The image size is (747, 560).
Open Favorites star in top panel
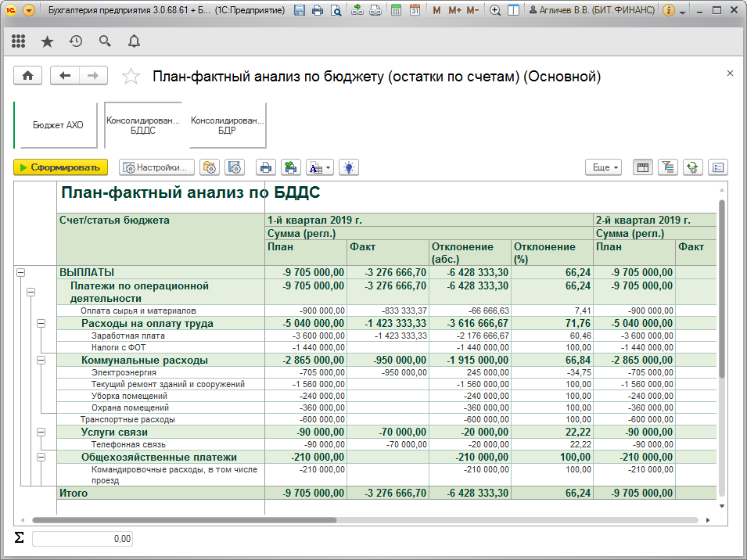[x=47, y=41]
